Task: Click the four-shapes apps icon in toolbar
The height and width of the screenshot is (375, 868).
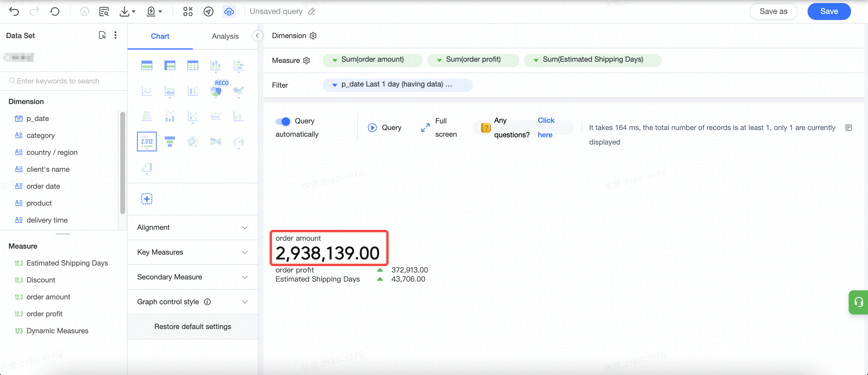Action: [x=188, y=11]
